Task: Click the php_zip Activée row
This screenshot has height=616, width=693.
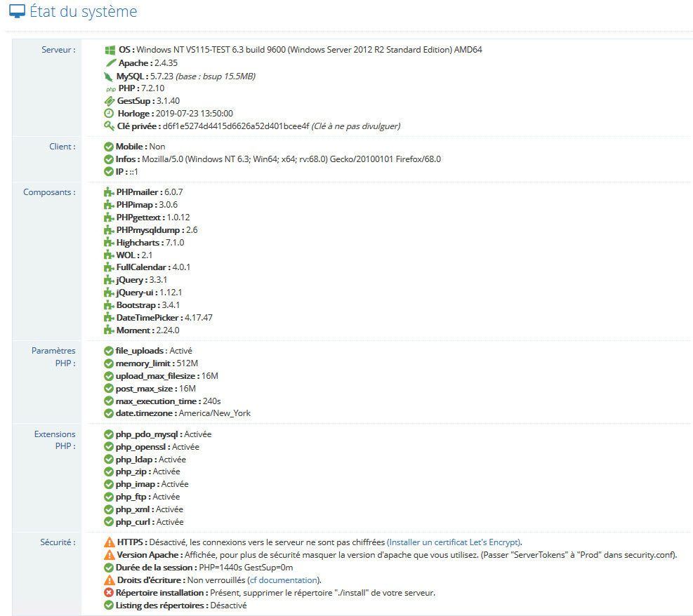Action: [142, 472]
